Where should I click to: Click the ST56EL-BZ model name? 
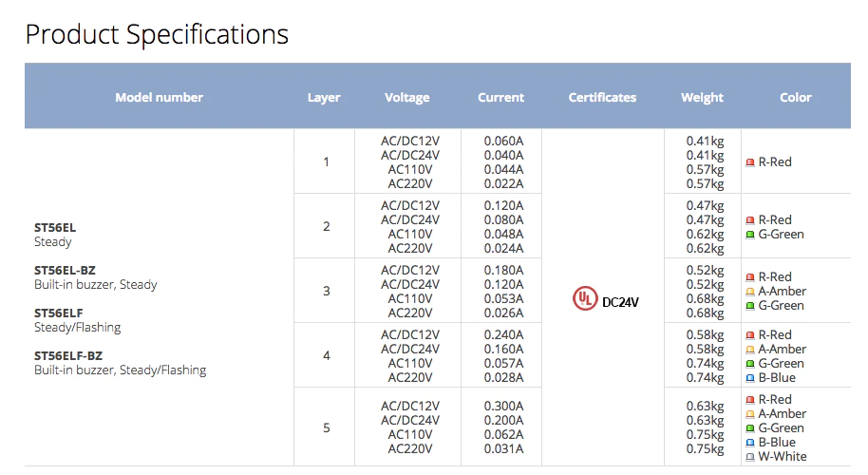[65, 270]
